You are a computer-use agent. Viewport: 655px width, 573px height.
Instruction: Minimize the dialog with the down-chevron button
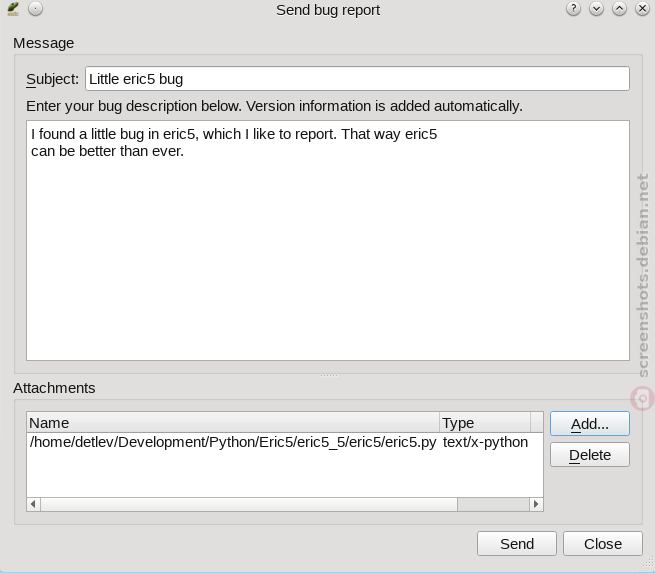click(596, 9)
